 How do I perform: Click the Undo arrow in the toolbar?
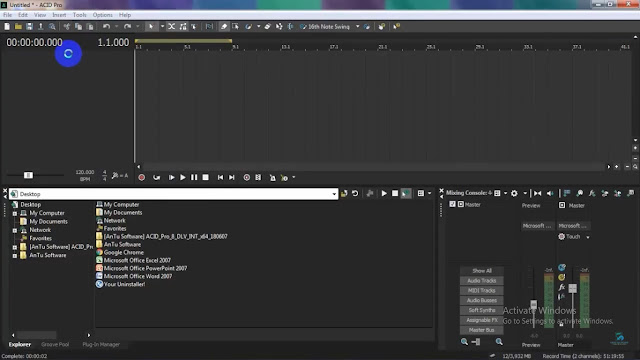point(106,27)
